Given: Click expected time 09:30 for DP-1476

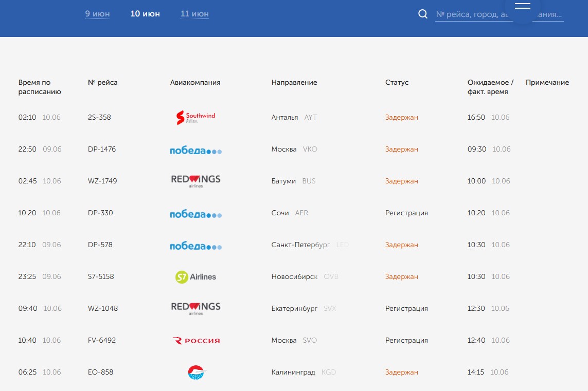Looking at the screenshot, I should click(477, 149).
